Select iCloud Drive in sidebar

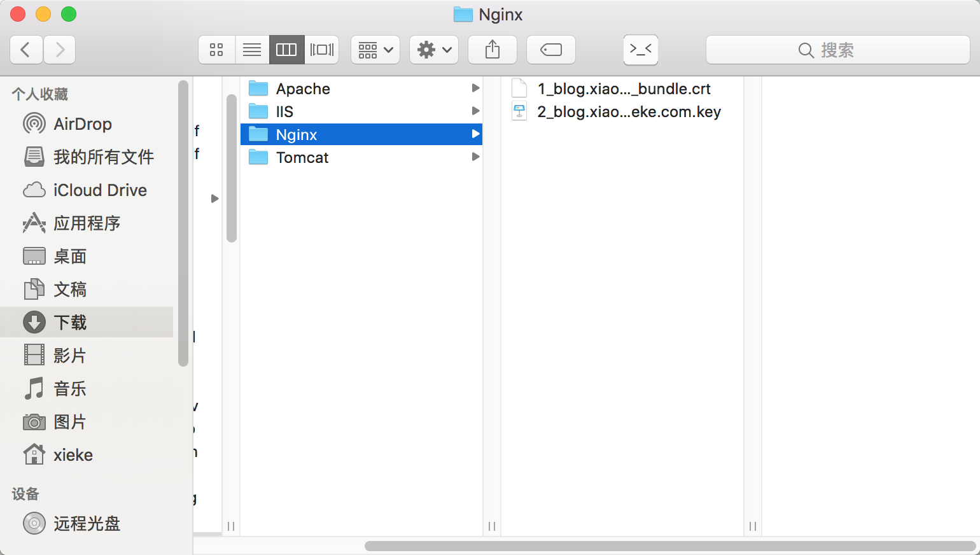pyautogui.click(x=100, y=190)
